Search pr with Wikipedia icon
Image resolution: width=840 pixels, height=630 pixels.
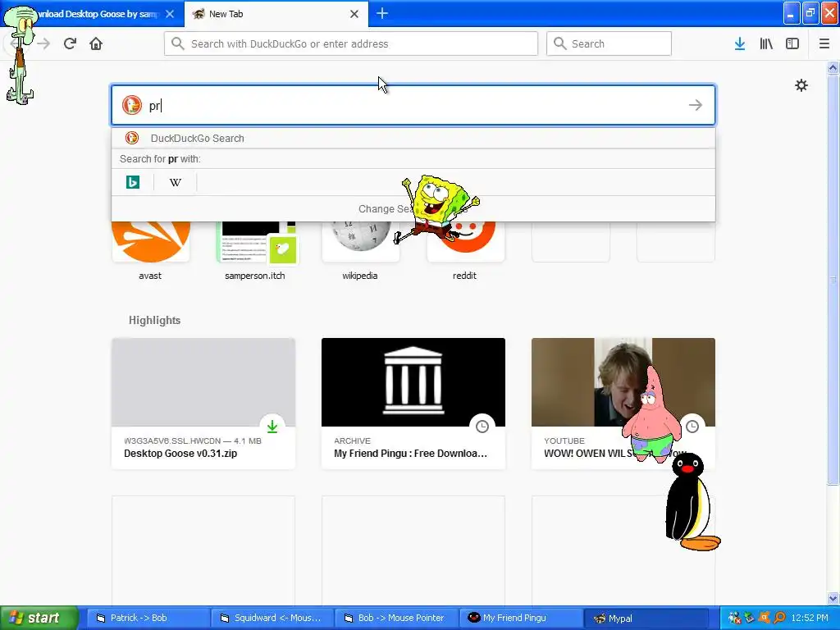pyautogui.click(x=176, y=182)
